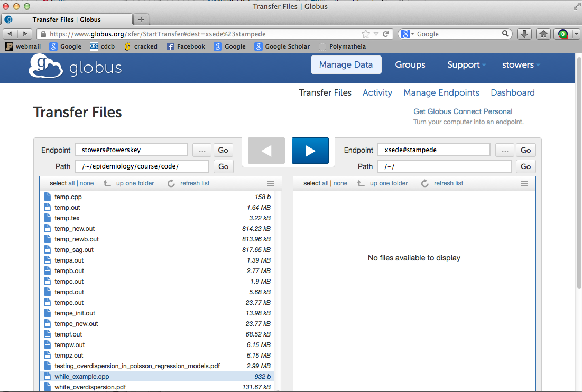
Task: Click the green extension icon in toolbar
Action: coord(562,34)
